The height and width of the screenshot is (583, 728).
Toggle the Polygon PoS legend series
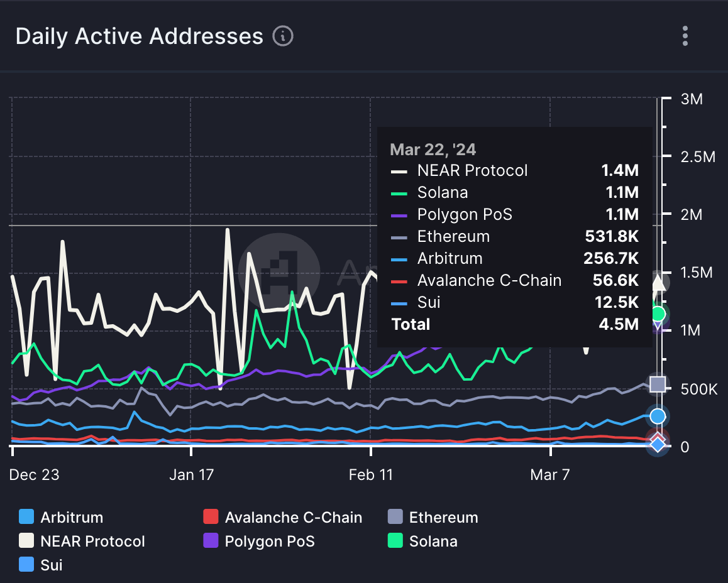(259, 541)
